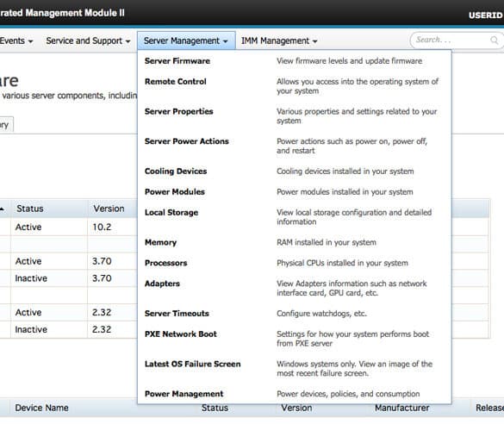Click the Integrated Management Module II title
The height and width of the screenshot is (424, 504).
pos(62,13)
